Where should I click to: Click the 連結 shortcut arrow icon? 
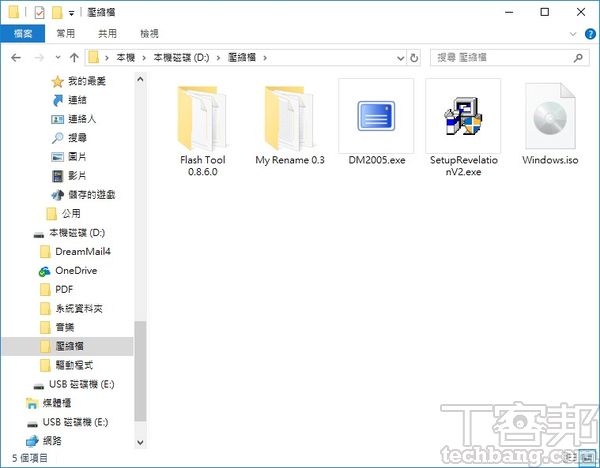coord(57,100)
